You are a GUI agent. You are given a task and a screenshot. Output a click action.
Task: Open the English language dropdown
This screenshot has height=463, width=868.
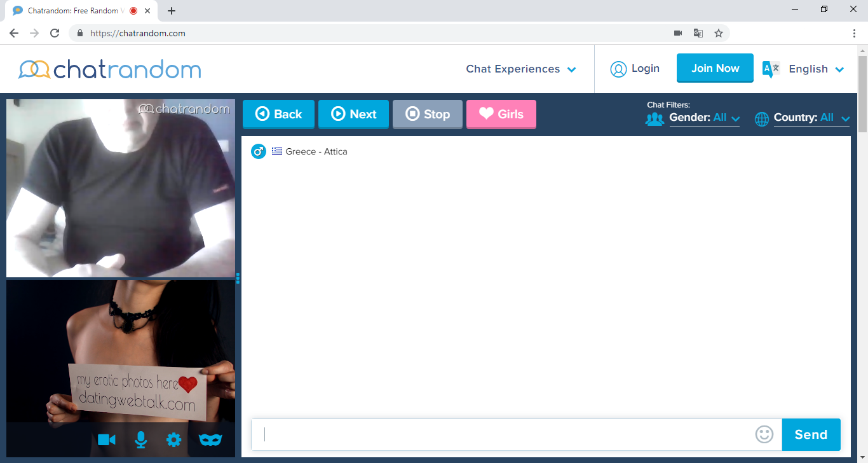coord(816,69)
